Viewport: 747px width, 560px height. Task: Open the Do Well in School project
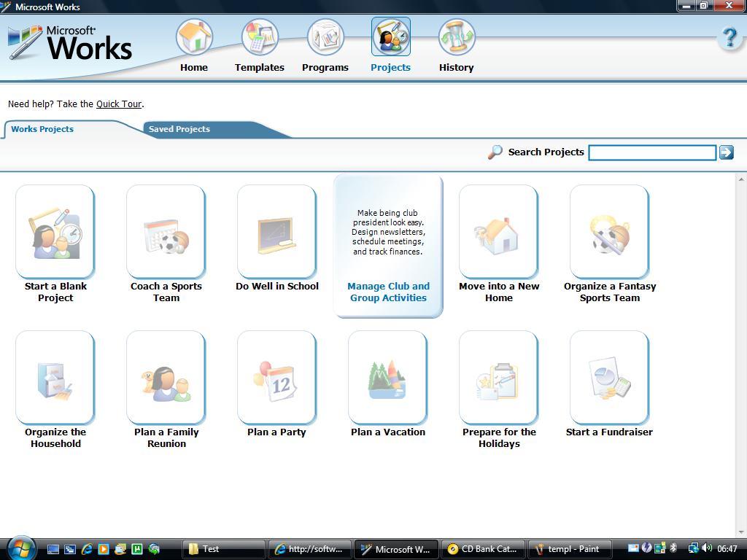coord(276,231)
